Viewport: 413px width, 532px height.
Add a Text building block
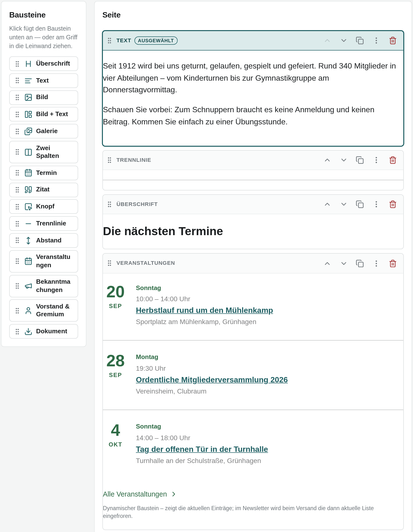(x=44, y=81)
